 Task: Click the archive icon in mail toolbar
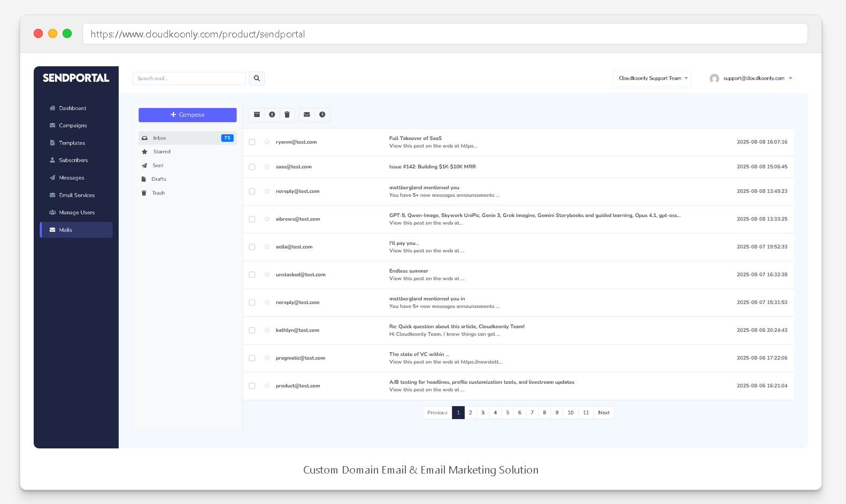tap(257, 114)
